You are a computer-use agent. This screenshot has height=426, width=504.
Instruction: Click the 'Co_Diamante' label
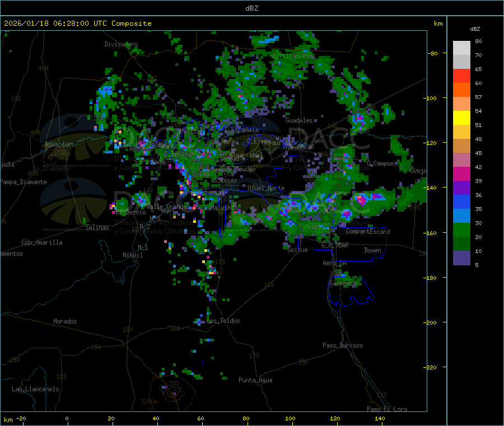[51, 168]
